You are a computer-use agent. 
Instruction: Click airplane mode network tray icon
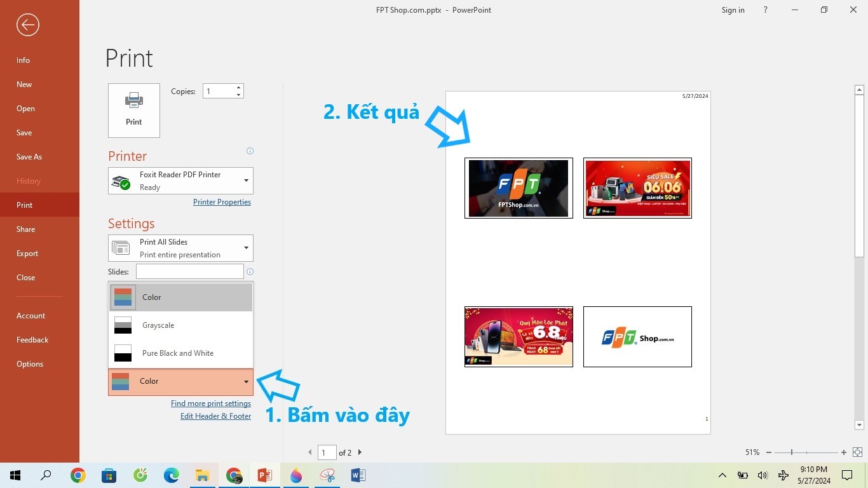(783, 475)
